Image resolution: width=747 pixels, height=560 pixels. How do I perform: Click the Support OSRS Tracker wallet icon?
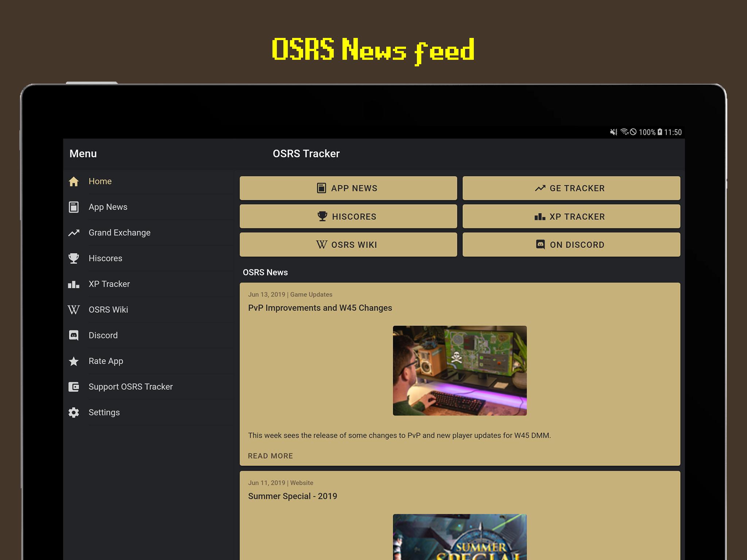coord(74,387)
